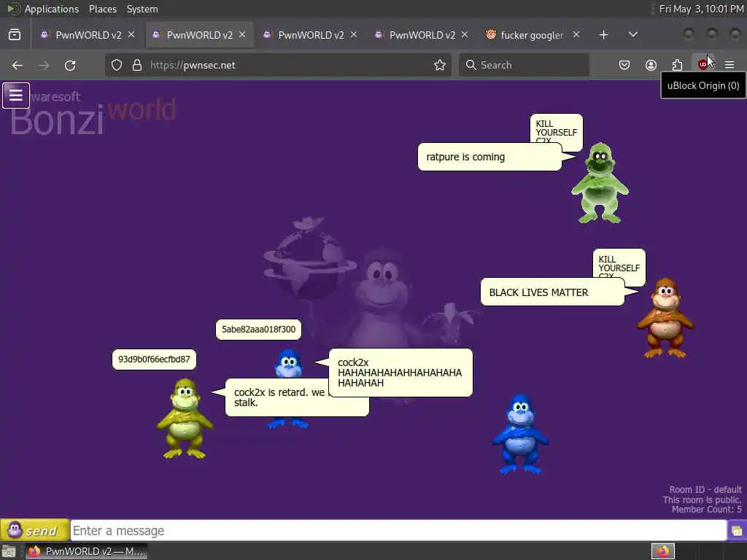Click the brown Bonzi character
Screen dimensions: 747x560
click(665, 318)
